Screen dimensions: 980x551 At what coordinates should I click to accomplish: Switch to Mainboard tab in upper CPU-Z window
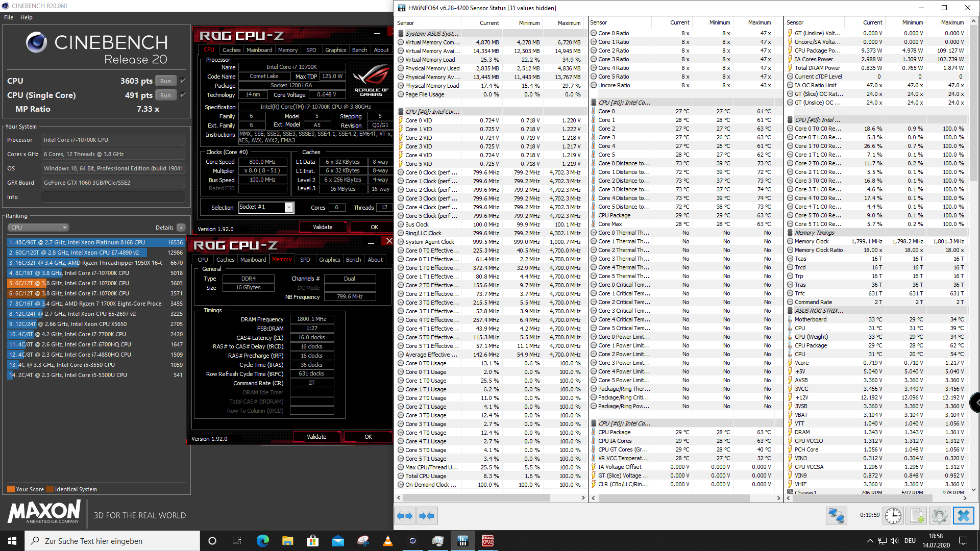259,50
